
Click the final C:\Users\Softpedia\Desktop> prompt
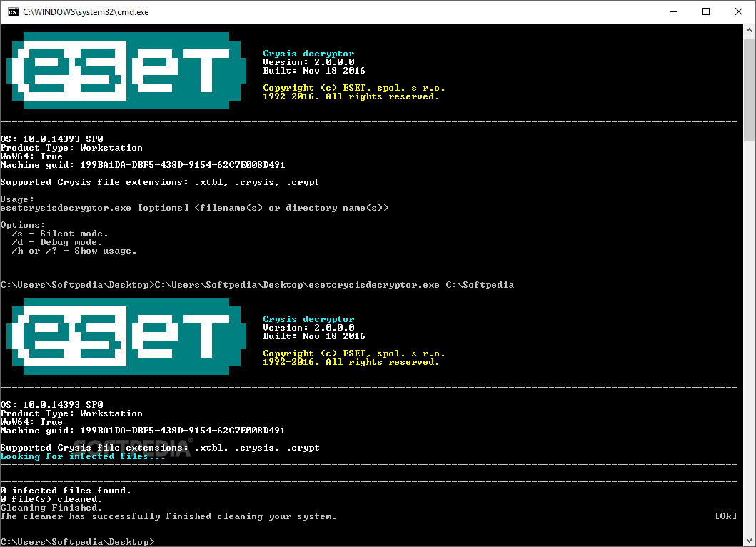(x=77, y=542)
